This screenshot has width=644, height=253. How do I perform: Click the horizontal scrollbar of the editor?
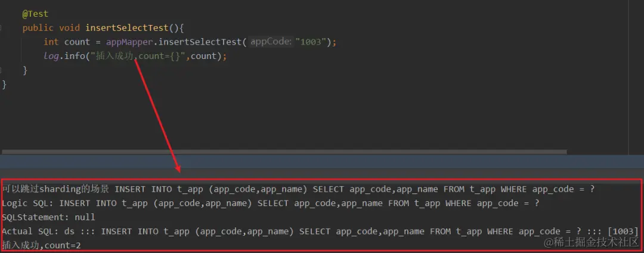click(x=284, y=152)
